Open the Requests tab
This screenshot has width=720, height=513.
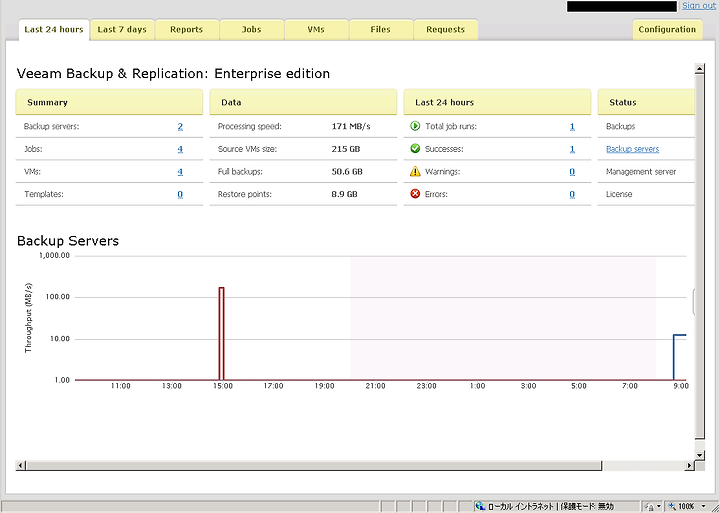[445, 29]
